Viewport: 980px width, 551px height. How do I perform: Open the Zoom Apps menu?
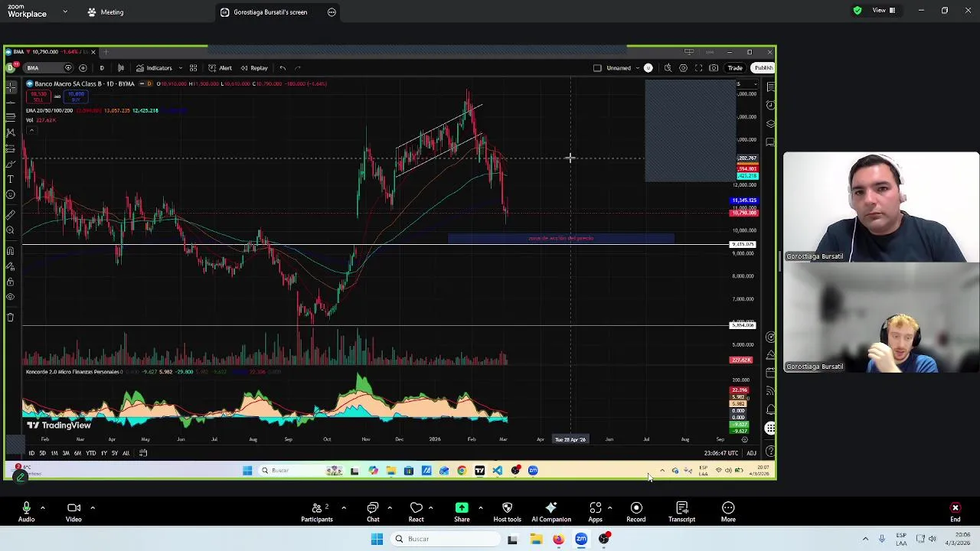[595, 512]
